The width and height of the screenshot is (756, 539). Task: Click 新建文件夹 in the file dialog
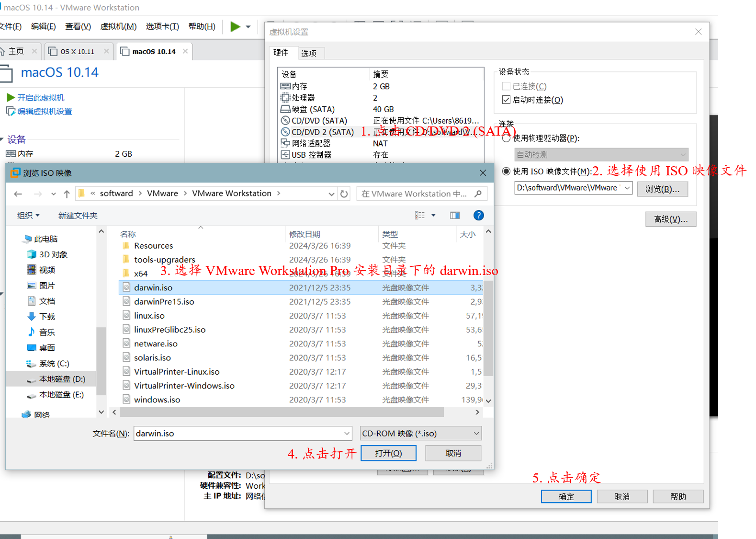pos(78,216)
